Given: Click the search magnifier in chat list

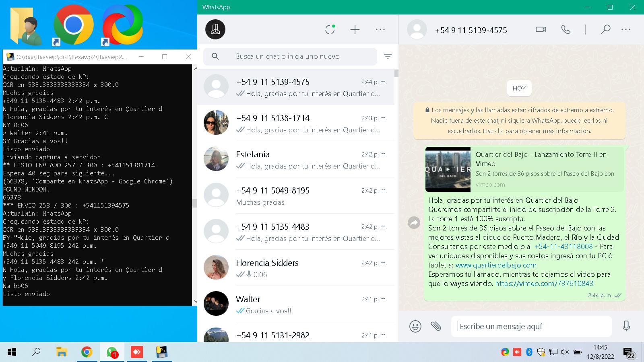Looking at the screenshot, I should pos(215,57).
